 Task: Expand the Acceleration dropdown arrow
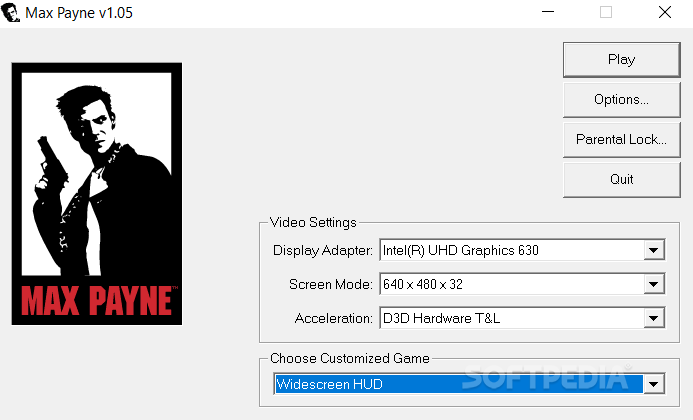click(654, 318)
